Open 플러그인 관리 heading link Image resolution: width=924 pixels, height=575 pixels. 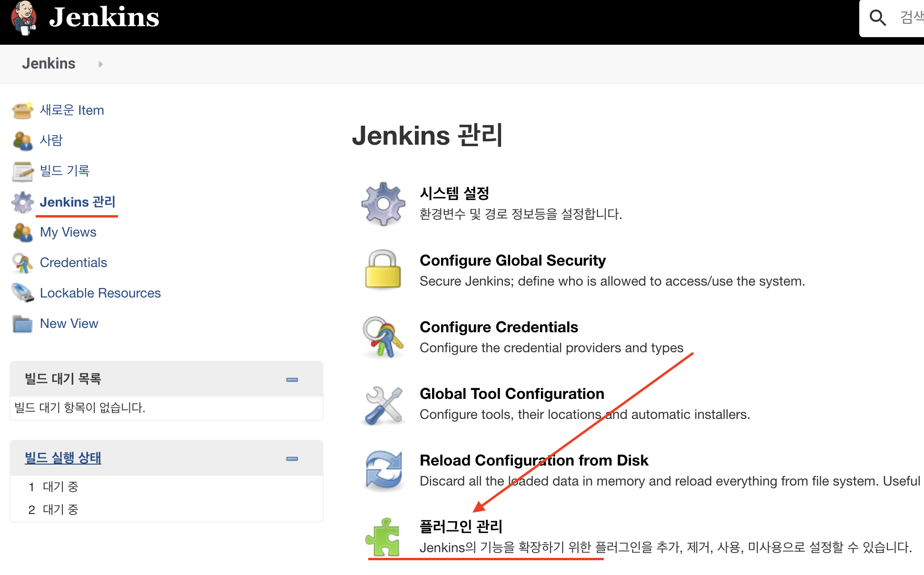tap(461, 526)
